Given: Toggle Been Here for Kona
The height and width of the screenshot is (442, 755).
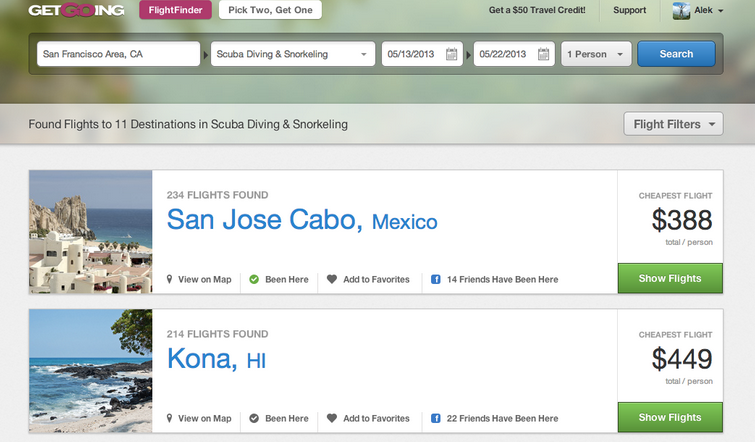Looking at the screenshot, I should (279, 419).
